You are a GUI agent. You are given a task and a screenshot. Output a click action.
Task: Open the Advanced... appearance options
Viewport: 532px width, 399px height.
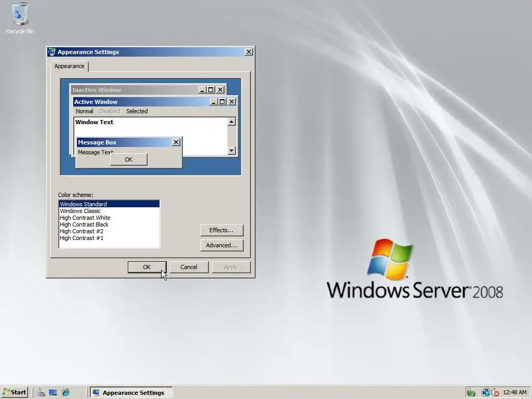click(221, 245)
